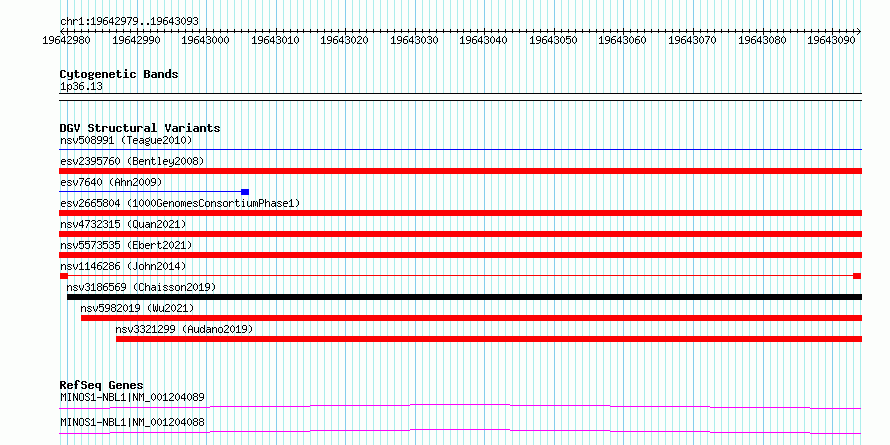Click the red nsv3321299 variant bar
The image size is (890, 445).
click(x=489, y=339)
